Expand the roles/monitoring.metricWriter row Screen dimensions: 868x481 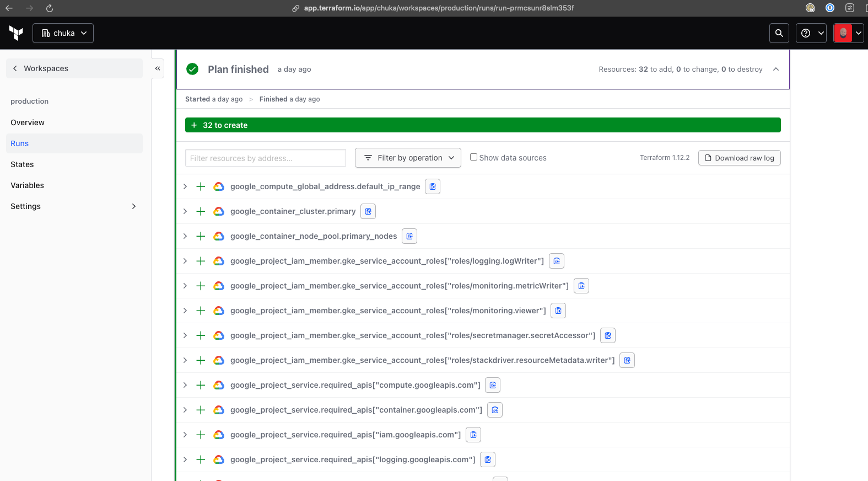tap(185, 286)
